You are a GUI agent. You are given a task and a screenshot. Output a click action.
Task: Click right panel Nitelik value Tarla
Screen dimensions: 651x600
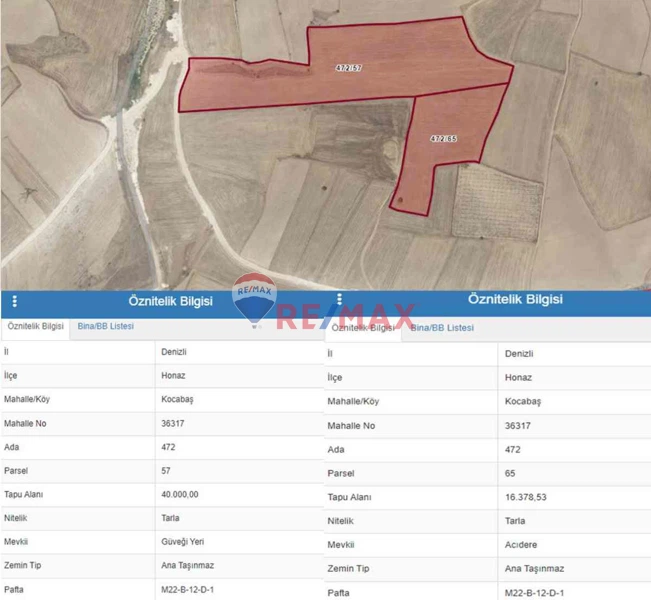pos(515,521)
